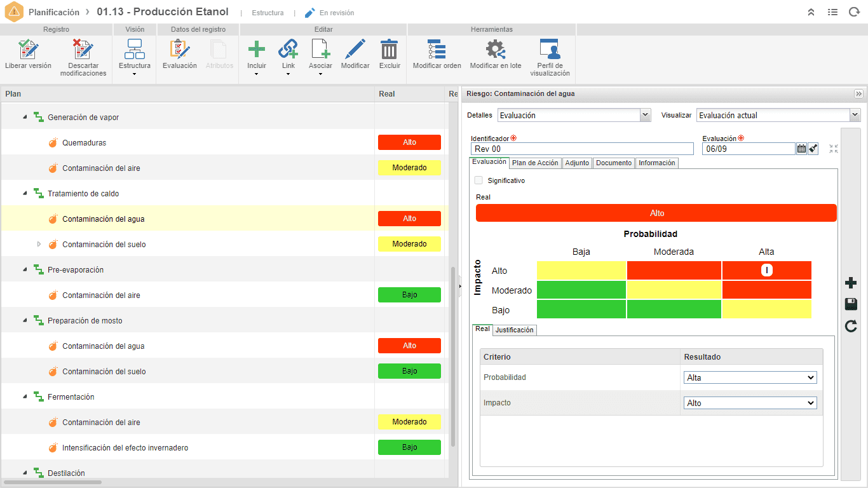Click the Excluir trash icon
The height and width of the screenshot is (488, 868).
coord(390,49)
